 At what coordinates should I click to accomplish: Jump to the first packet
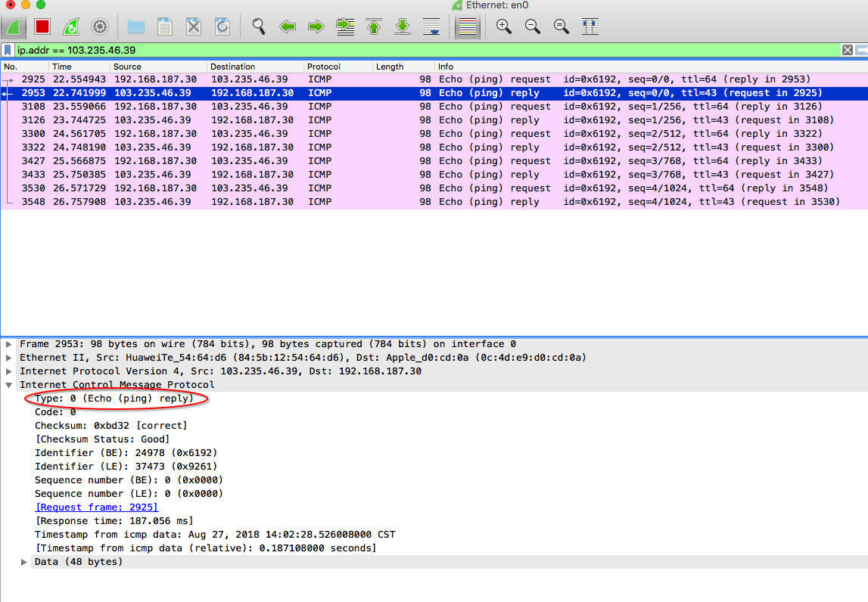pos(374,26)
